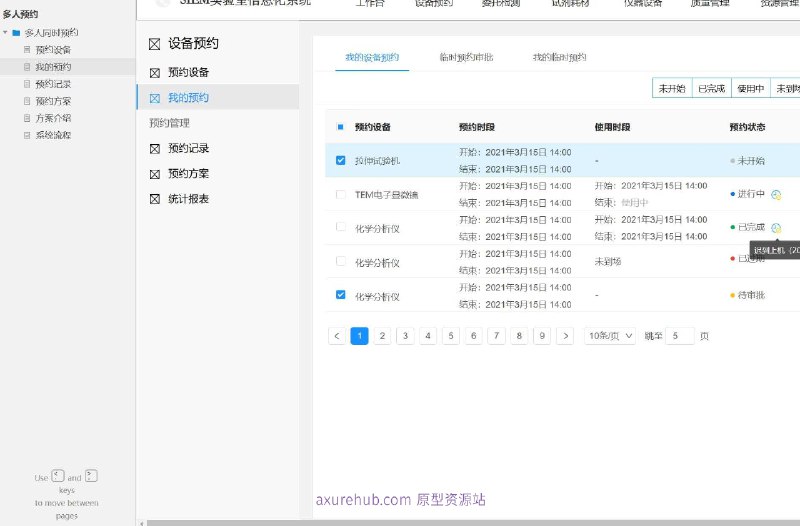
Task: Click the 拉伸试验机 device name
Action: pyautogui.click(x=378, y=161)
